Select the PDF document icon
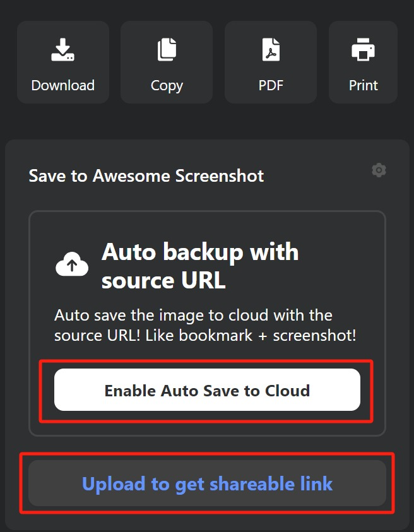The width and height of the screenshot is (414, 532). pyautogui.click(x=271, y=49)
